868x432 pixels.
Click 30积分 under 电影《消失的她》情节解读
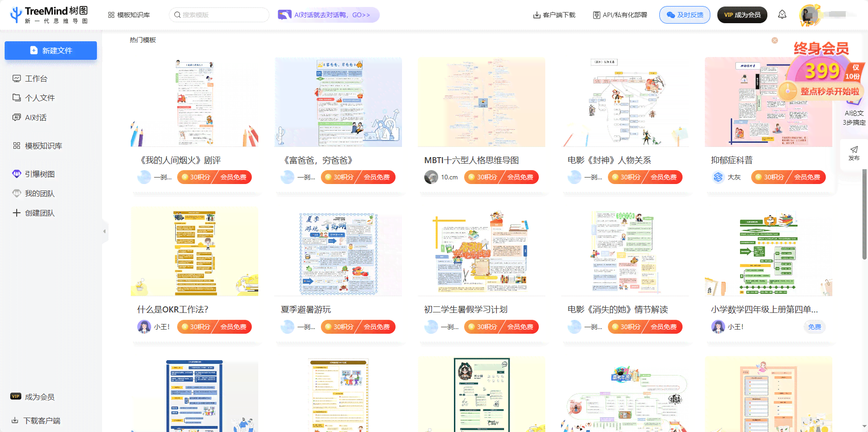pyautogui.click(x=626, y=327)
